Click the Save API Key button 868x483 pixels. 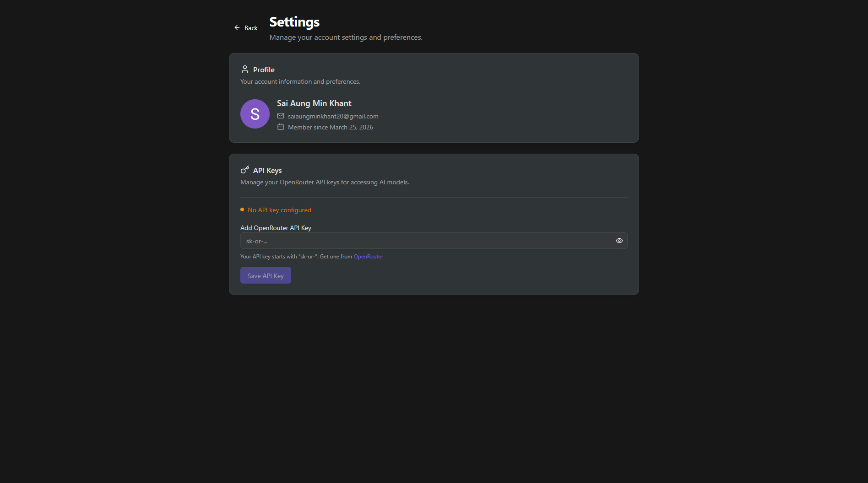(266, 275)
